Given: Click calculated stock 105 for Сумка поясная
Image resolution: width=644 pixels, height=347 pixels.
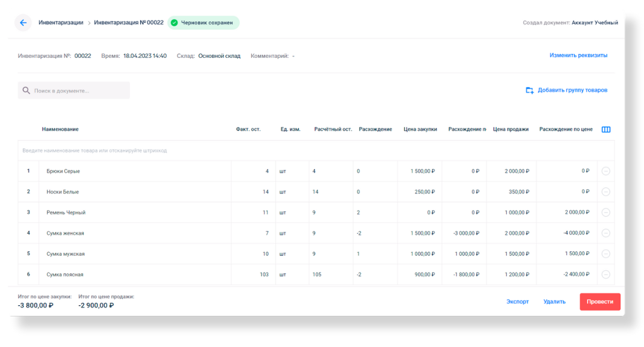Looking at the screenshot, I should 317,275.
